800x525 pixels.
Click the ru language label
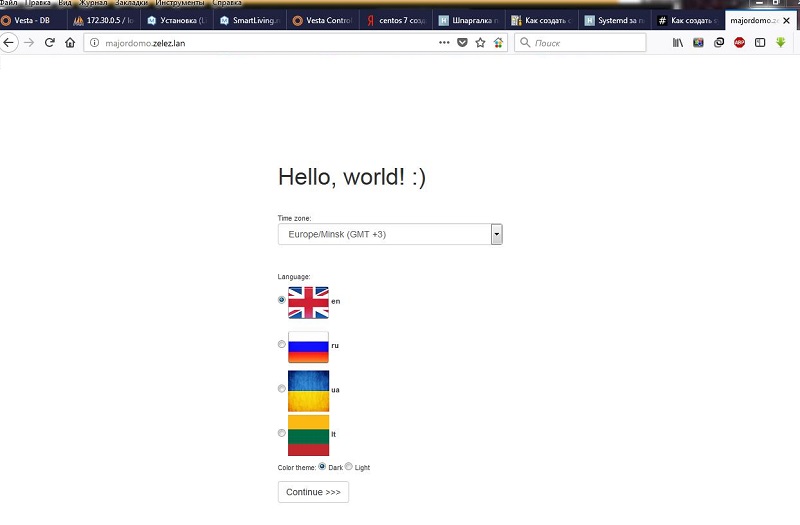coord(335,345)
